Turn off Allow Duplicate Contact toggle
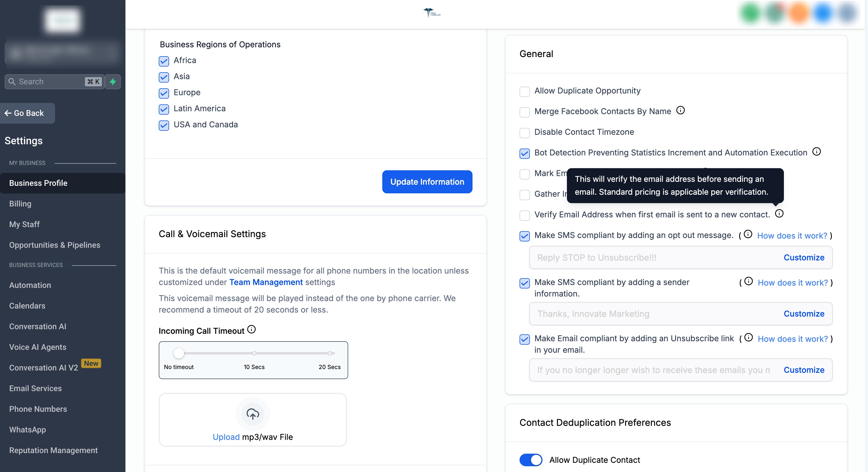868x472 pixels. (531, 460)
